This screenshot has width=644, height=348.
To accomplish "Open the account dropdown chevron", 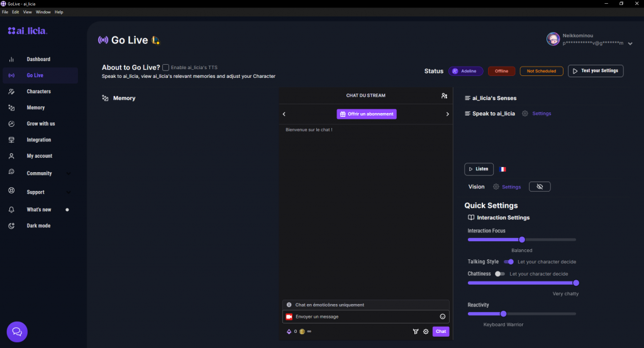I will tap(630, 43).
